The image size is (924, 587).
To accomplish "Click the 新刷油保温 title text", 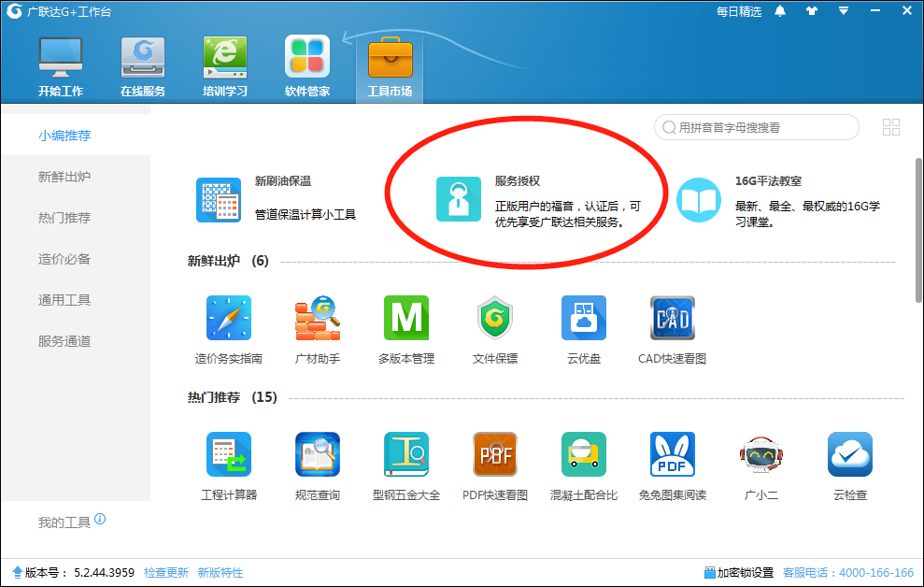I will click(283, 181).
